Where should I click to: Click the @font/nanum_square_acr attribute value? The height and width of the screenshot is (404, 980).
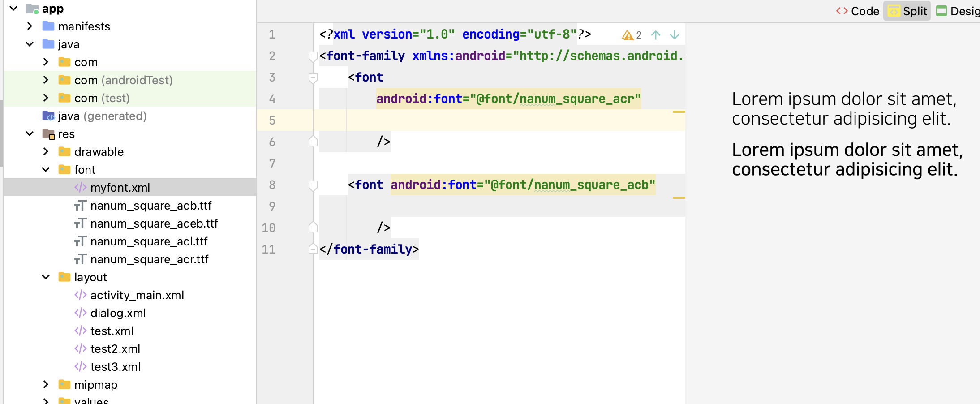tap(555, 99)
